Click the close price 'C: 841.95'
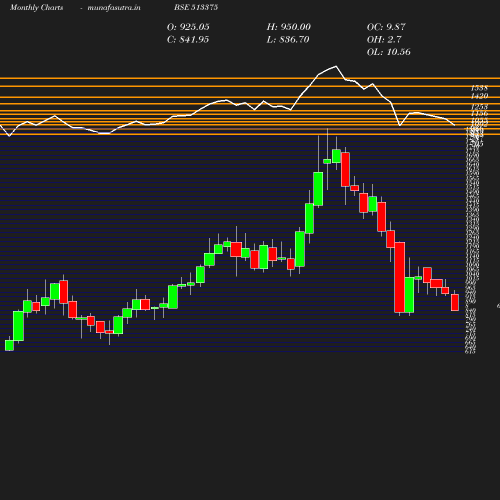500x500 pixels. click(188, 40)
